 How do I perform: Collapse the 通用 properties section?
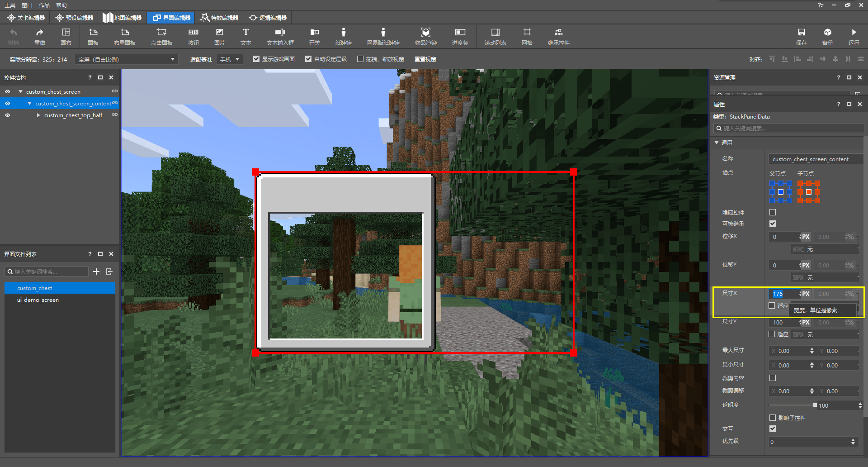tap(717, 143)
